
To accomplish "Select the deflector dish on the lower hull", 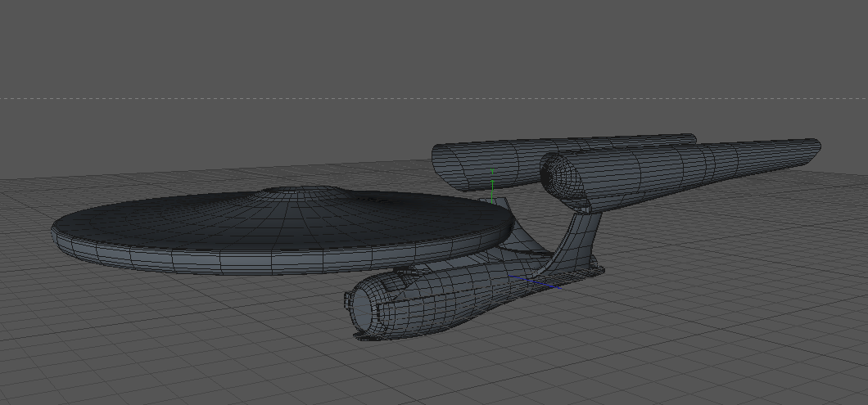I will point(364,310).
